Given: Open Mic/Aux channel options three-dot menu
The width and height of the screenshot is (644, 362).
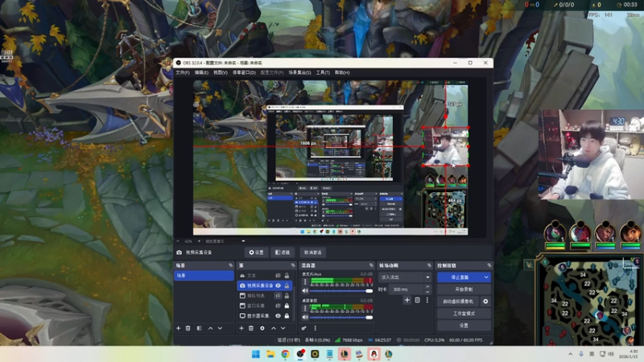Looking at the screenshot, I should tap(305, 282).
